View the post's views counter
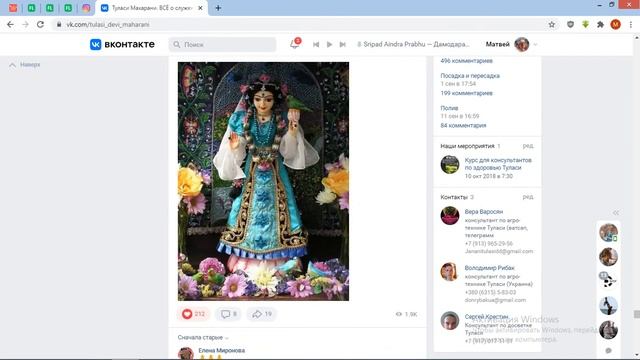 click(x=407, y=314)
